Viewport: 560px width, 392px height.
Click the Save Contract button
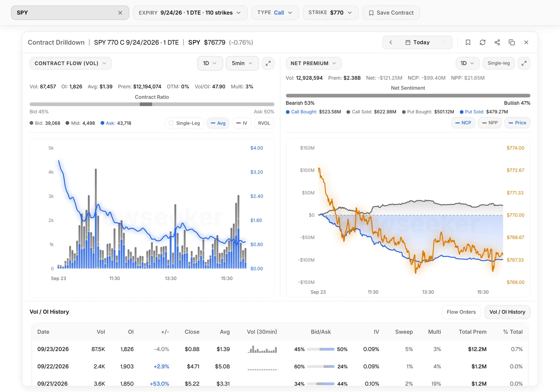[391, 13]
